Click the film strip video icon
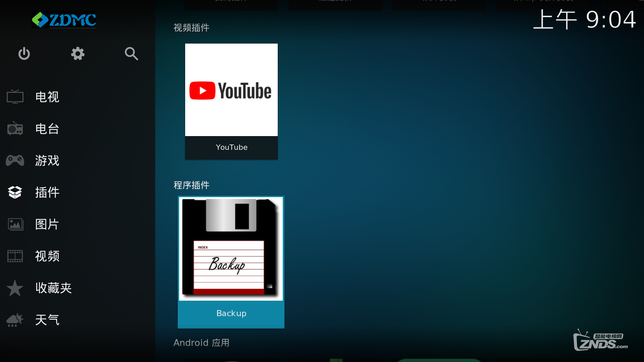Image resolution: width=644 pixels, height=362 pixels. [15, 256]
